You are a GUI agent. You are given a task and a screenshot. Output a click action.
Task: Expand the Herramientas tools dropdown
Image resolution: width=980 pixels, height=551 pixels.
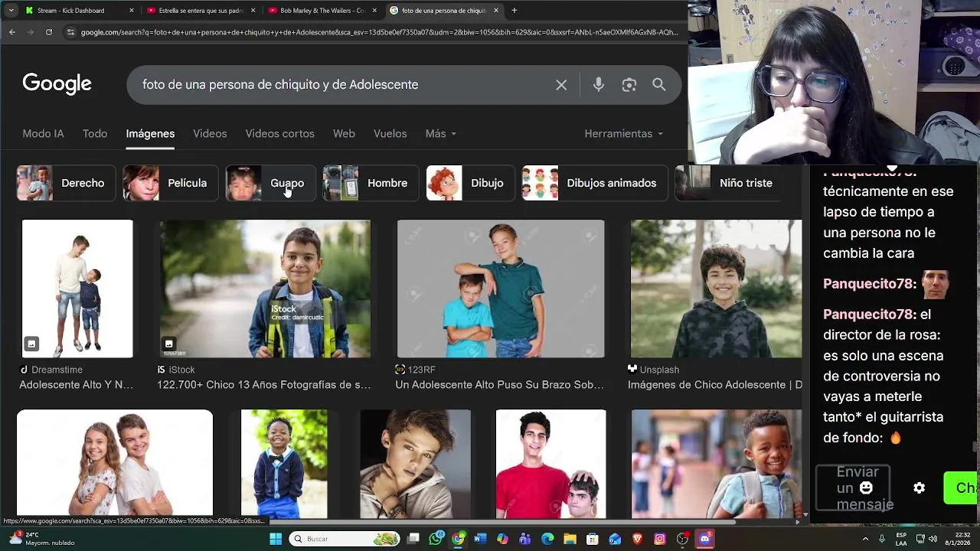click(x=624, y=134)
